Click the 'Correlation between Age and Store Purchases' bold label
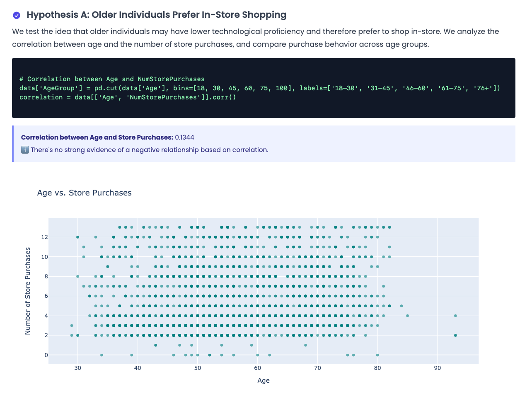This screenshot has height=403, width=532. [x=97, y=138]
